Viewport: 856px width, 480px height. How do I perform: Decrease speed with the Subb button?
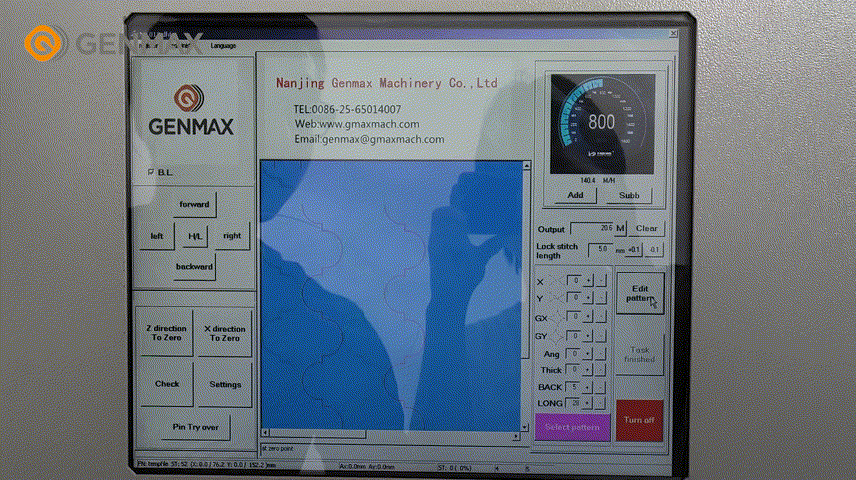coord(629,195)
